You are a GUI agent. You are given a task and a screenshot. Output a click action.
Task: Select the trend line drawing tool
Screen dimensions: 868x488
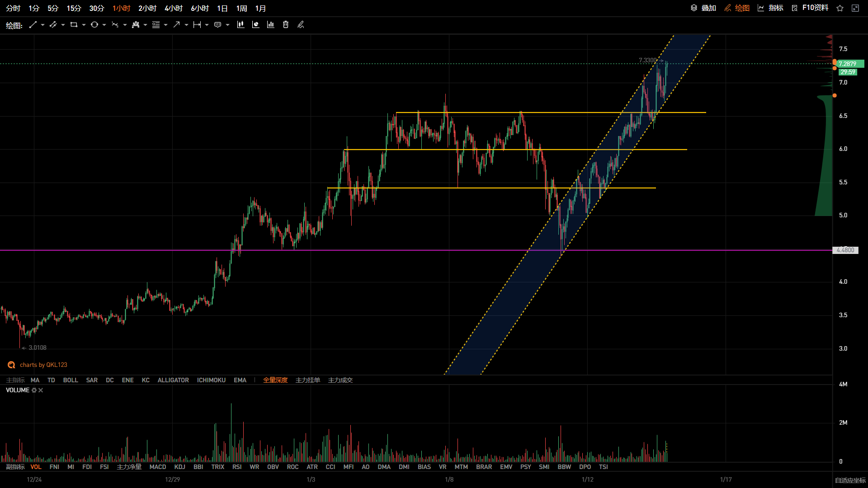pos(33,25)
